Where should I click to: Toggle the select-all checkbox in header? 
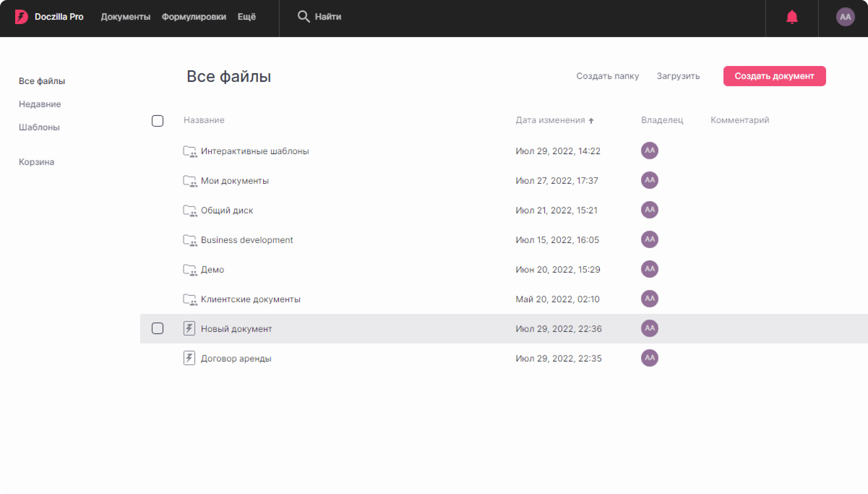158,121
